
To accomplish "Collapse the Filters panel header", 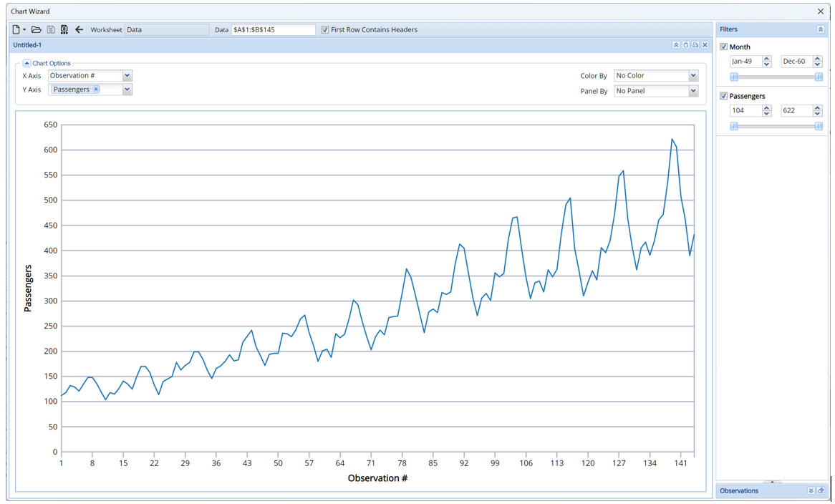I will [821, 29].
